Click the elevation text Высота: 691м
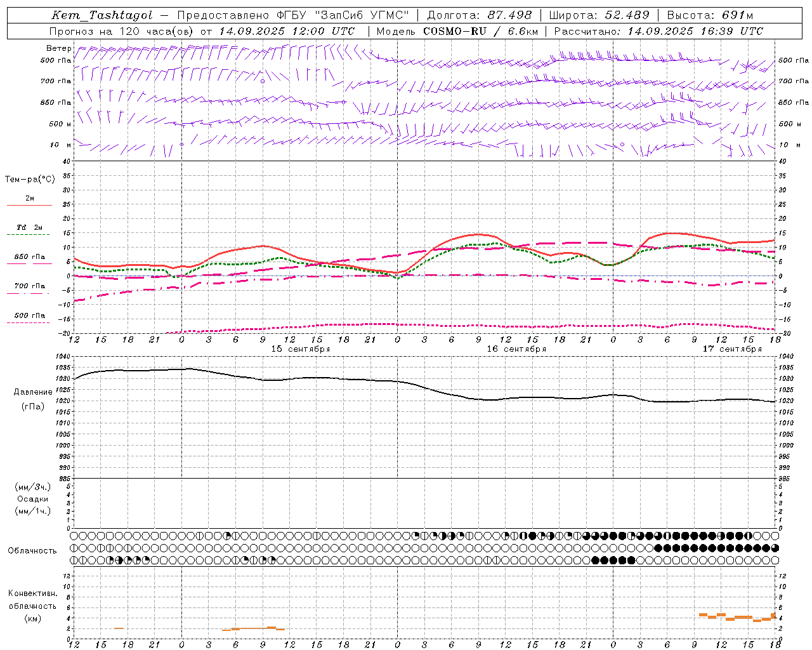The height and width of the screenshot is (650, 812). (x=710, y=15)
